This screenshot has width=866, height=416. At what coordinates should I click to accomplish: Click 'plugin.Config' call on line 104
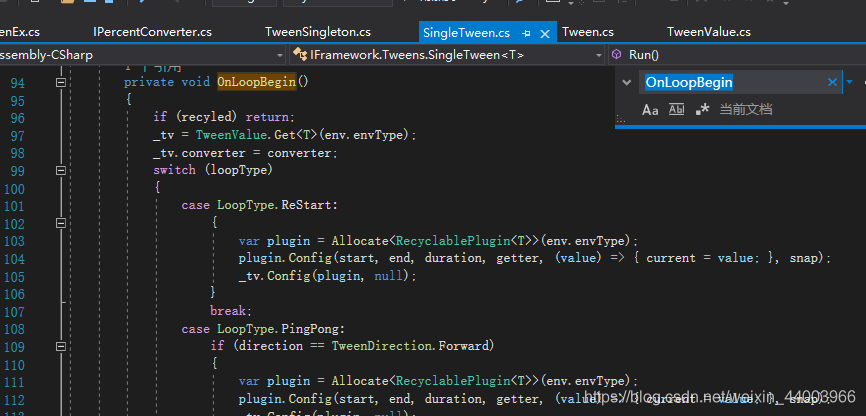pyautogui.click(x=286, y=258)
